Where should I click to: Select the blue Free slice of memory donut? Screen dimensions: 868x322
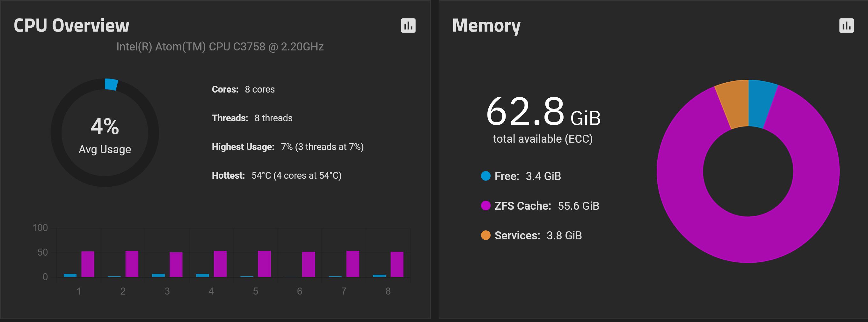point(762,103)
